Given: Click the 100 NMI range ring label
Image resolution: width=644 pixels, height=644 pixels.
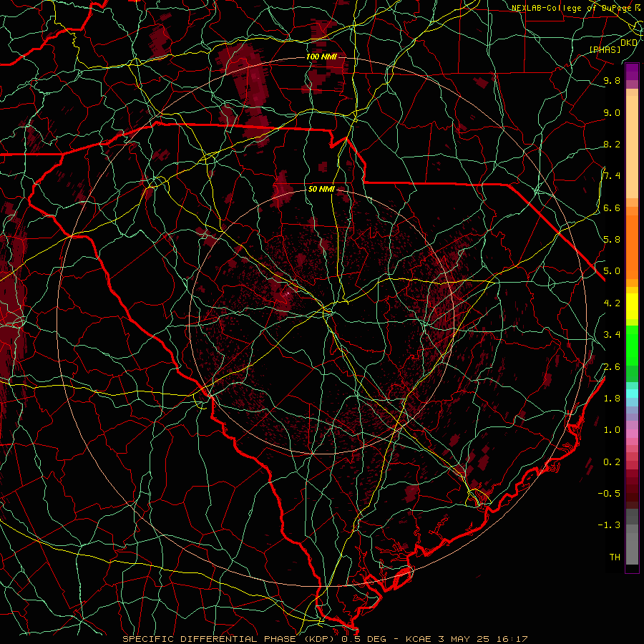Looking at the screenshot, I should click(321, 57).
